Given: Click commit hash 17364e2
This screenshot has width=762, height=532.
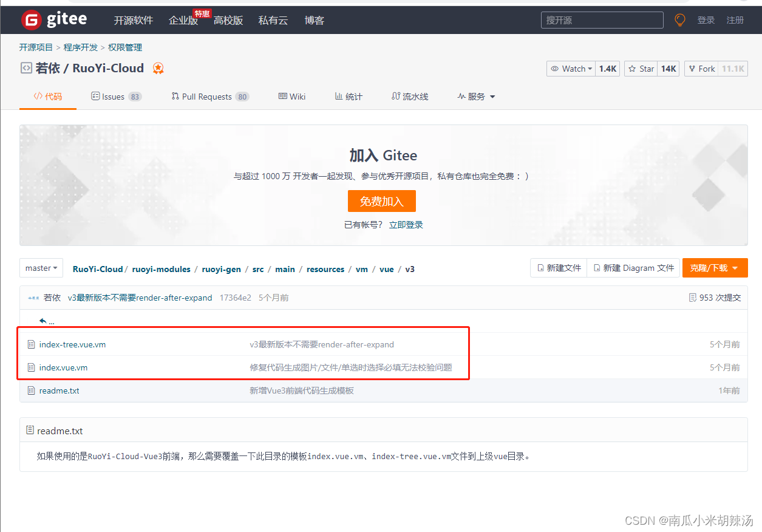Looking at the screenshot, I should (236, 298).
